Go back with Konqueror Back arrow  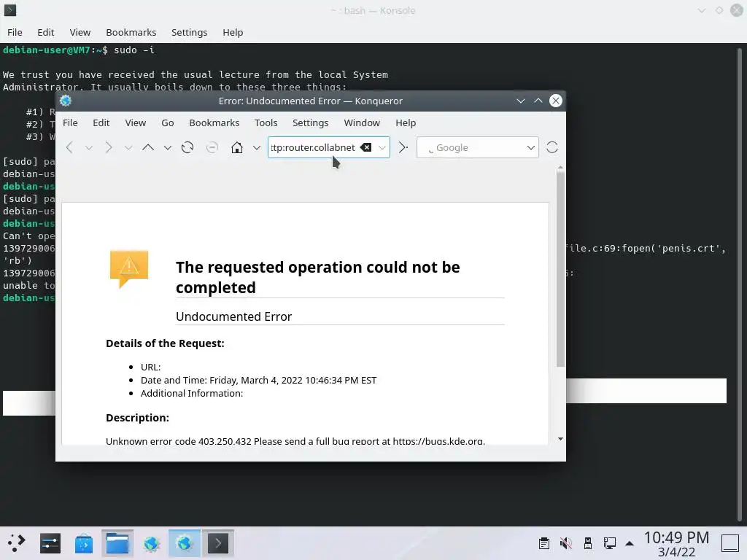coord(69,147)
